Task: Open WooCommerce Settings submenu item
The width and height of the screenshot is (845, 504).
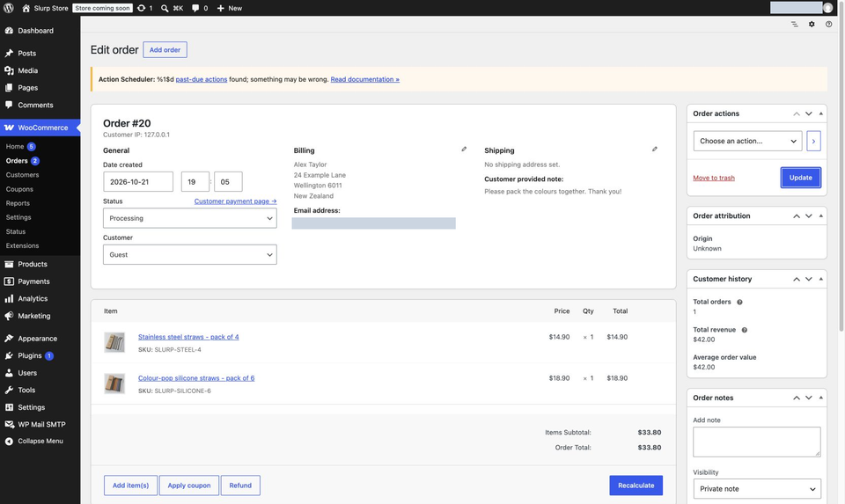Action: pos(18,217)
